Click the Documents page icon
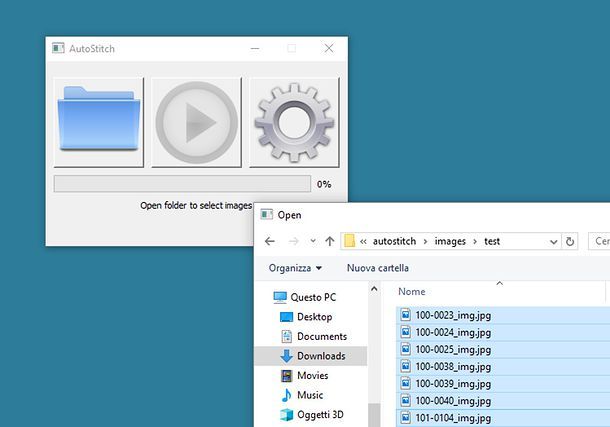 coord(287,336)
